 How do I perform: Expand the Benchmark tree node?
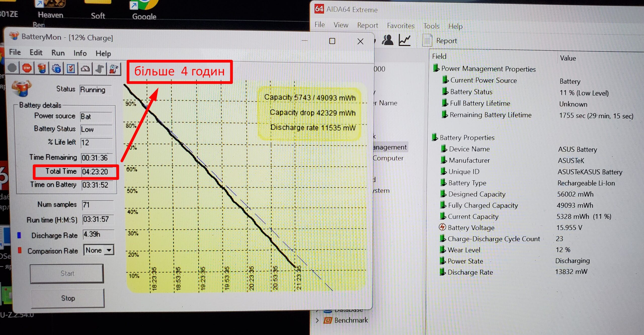click(317, 320)
